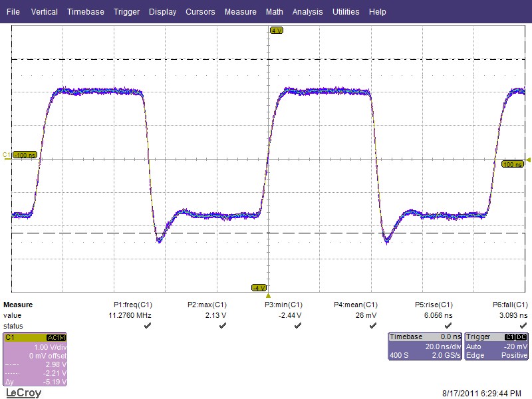Screen dimensions: 532x399
Task: Click the trigger position marker below grid
Action: (268, 295)
